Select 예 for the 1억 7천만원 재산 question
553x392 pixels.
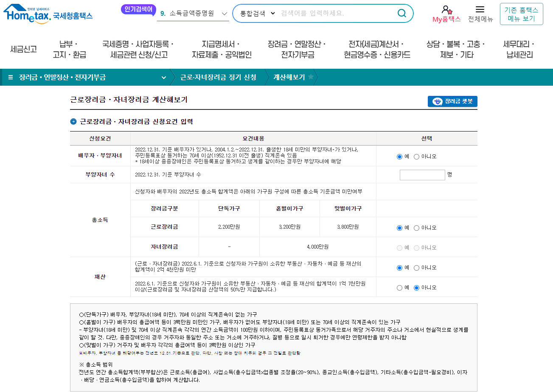pos(400,287)
